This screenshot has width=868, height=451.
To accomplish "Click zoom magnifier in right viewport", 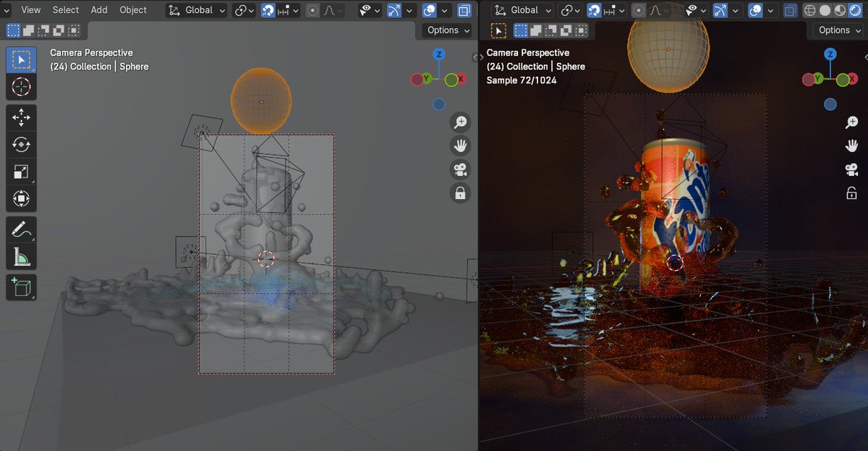I will click(x=851, y=123).
